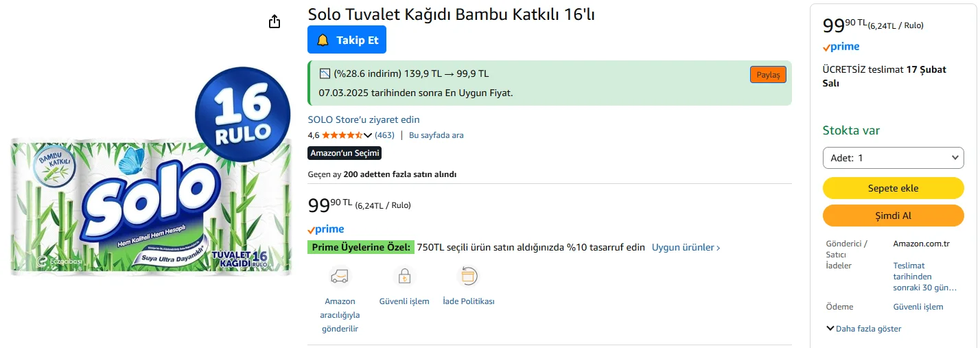Click the share icon above product image
This screenshot has width=980, height=348.
[x=275, y=21]
